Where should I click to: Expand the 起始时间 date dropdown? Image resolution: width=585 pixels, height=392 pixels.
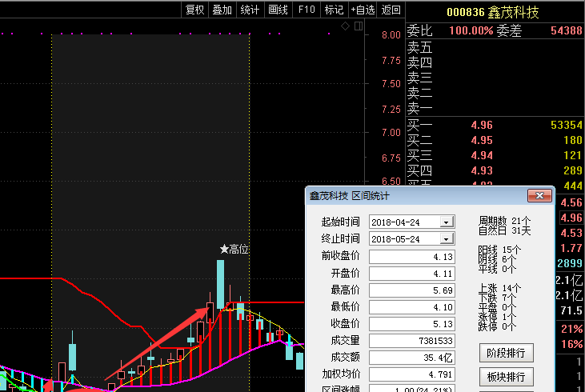447,222
